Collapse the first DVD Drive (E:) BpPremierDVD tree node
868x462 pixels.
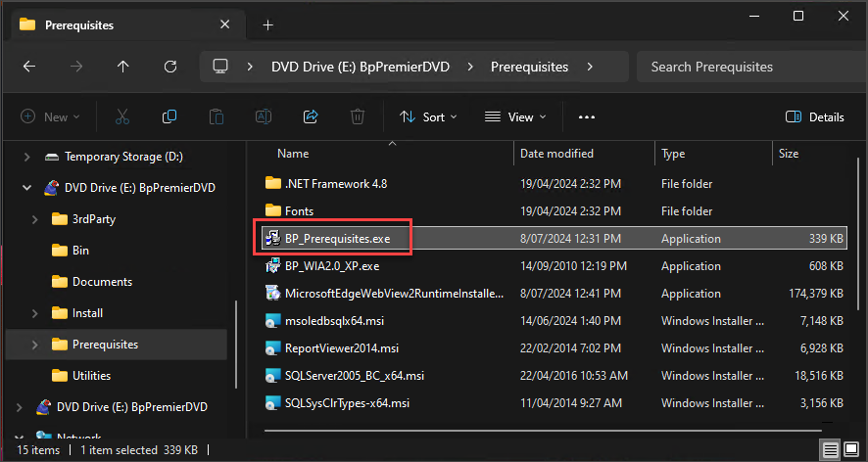[x=26, y=188]
